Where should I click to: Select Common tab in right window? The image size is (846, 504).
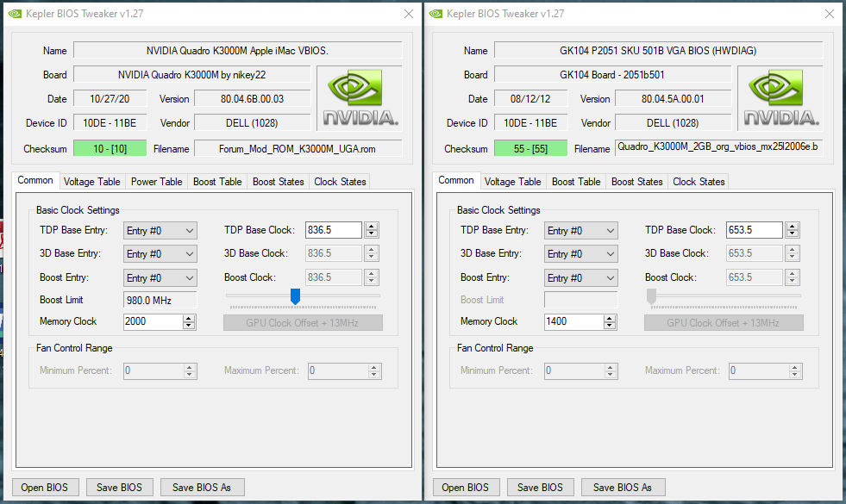click(x=456, y=181)
